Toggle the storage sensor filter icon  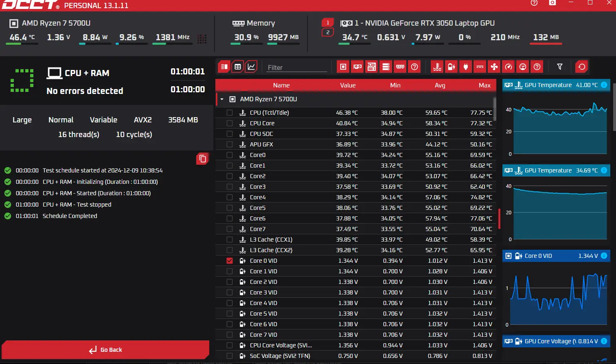(386, 67)
